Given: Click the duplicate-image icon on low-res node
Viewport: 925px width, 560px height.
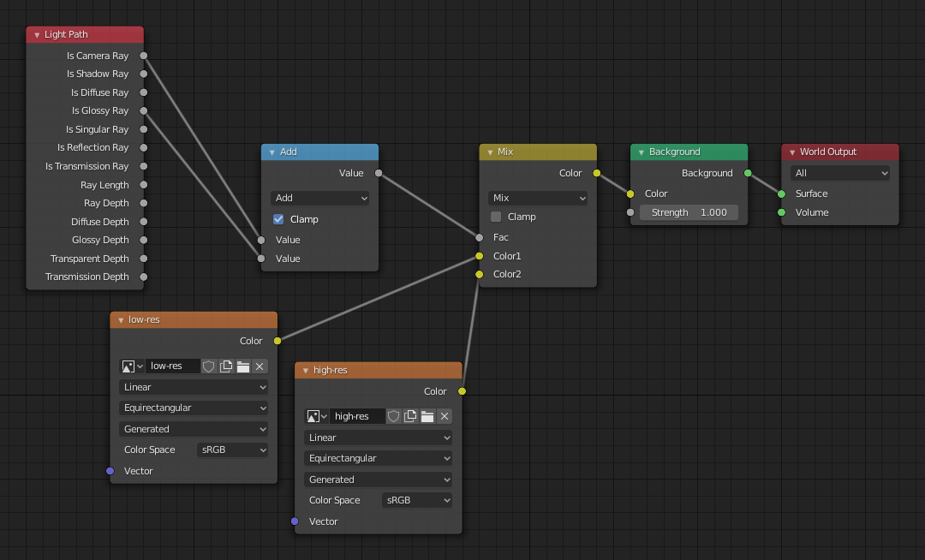Looking at the screenshot, I should (225, 366).
